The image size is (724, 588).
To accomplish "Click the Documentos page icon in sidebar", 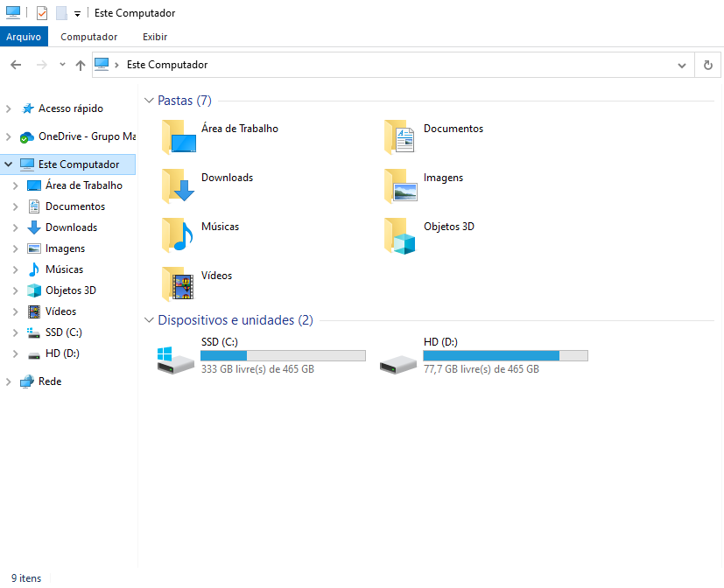I will point(34,206).
